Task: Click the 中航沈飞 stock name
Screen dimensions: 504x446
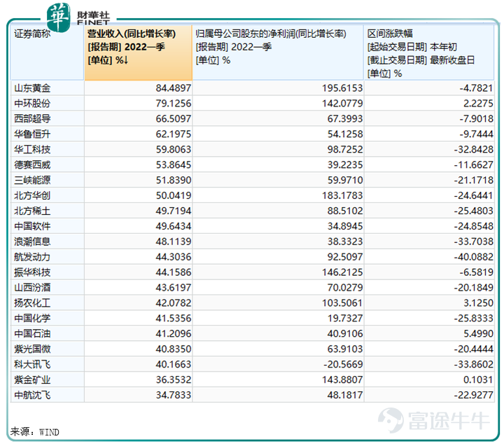Action: (32, 395)
